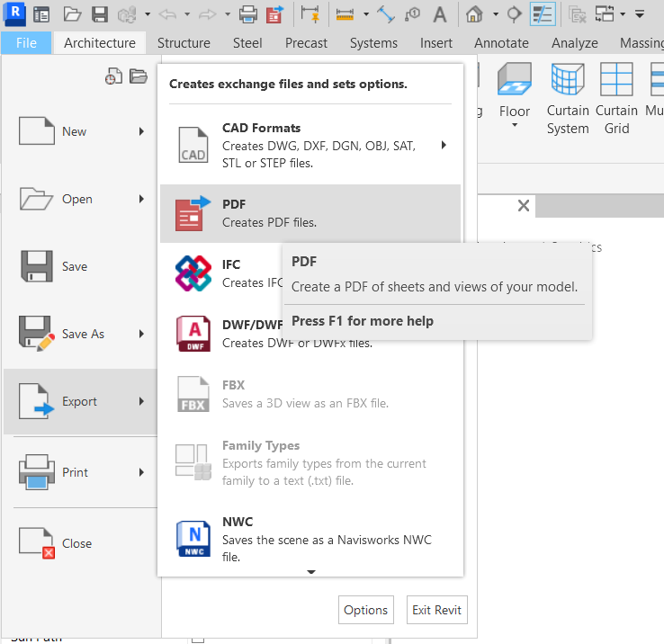Expand the Measure tool dropdown arrow
Viewport: 664px width, 644px height.
coord(366,14)
